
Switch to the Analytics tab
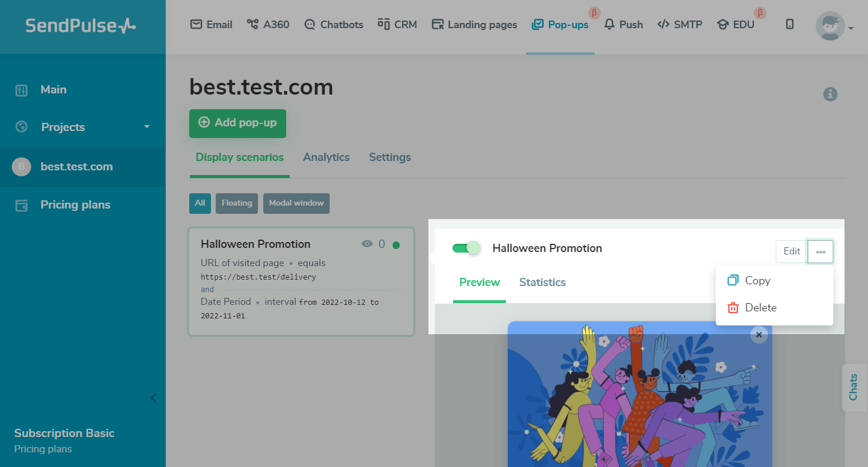[326, 157]
